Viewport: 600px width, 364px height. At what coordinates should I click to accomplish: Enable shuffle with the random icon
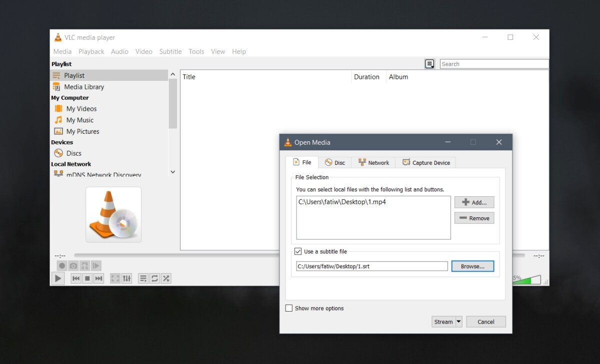(x=166, y=279)
